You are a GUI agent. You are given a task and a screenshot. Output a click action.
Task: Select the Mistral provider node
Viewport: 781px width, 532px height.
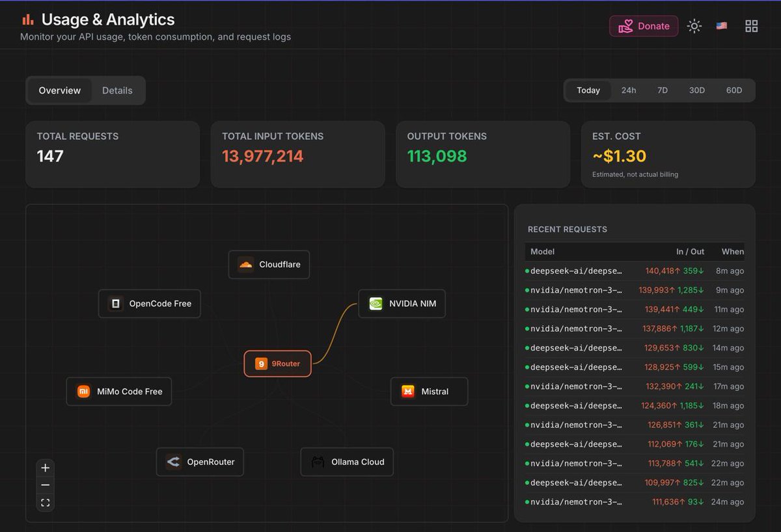[x=429, y=392]
